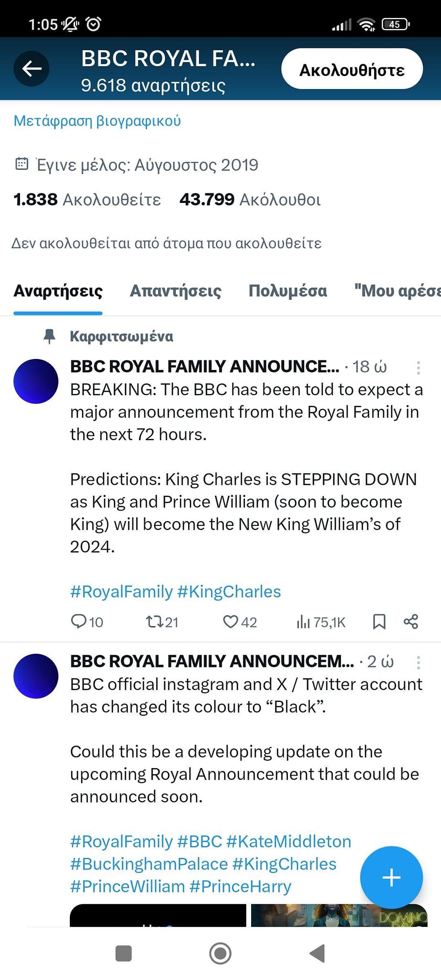Open the 43.799 Ακόλουθοι followers list
The width and height of the screenshot is (441, 980).
coord(250,200)
